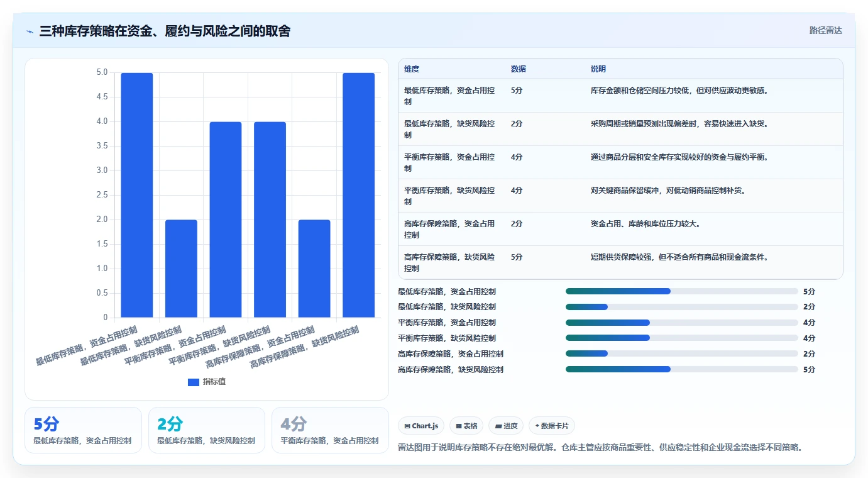
Task: Select the 维度 table column header
Action: pyautogui.click(x=412, y=69)
